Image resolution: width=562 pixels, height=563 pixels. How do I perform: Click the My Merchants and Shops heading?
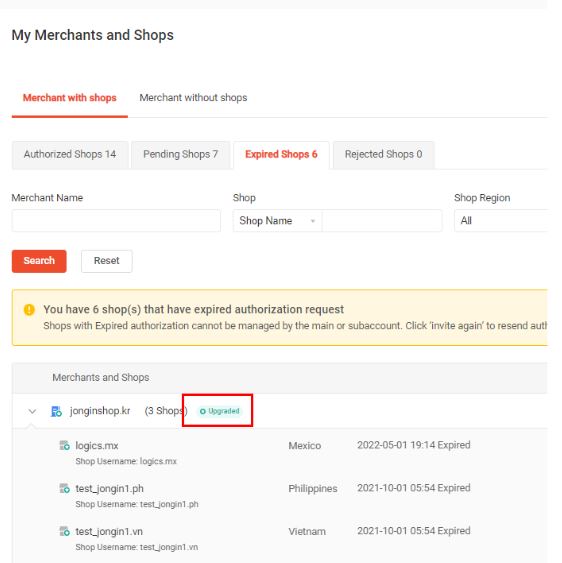pos(93,35)
